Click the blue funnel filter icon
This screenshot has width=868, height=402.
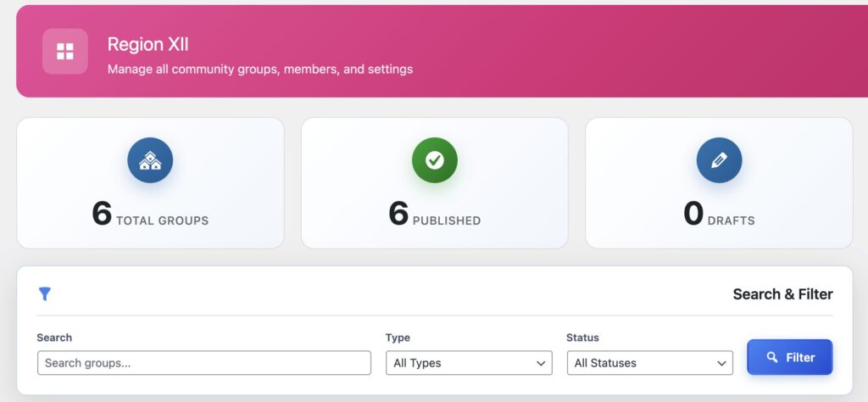(x=45, y=294)
